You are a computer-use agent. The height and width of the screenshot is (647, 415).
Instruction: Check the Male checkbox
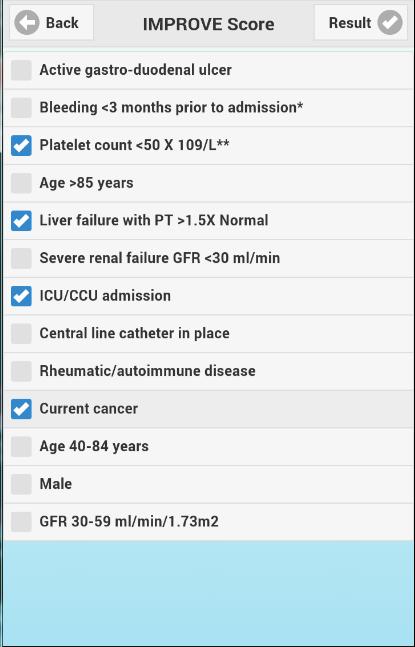[21, 484]
